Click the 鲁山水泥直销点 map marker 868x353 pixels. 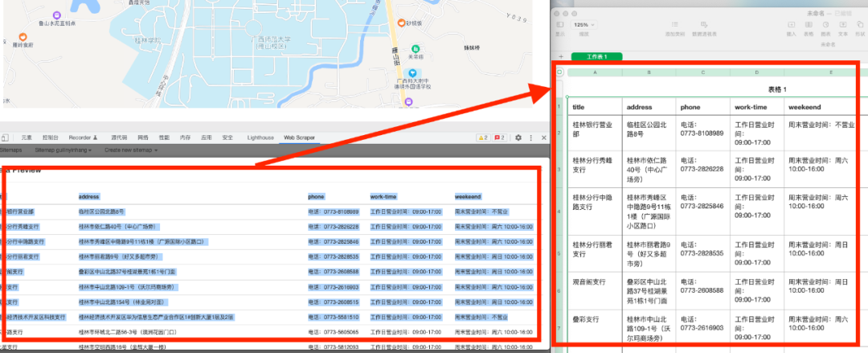point(57,15)
